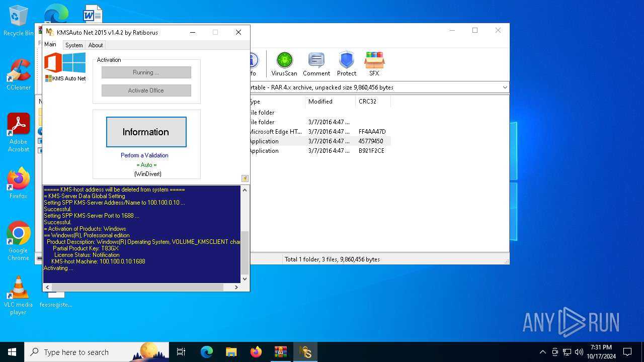Viewport: 644px width, 362px height.
Task: Click the up arrow of the log scrollbar
Action: pyautogui.click(x=245, y=190)
